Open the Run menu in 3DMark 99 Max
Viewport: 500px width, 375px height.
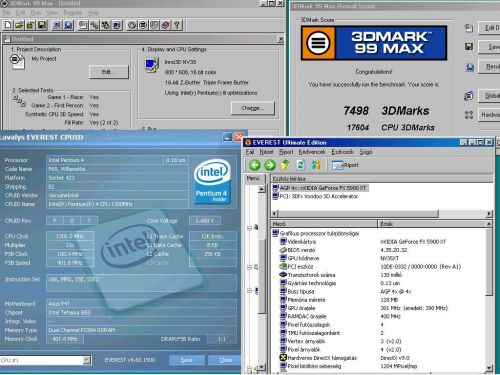(36, 13)
